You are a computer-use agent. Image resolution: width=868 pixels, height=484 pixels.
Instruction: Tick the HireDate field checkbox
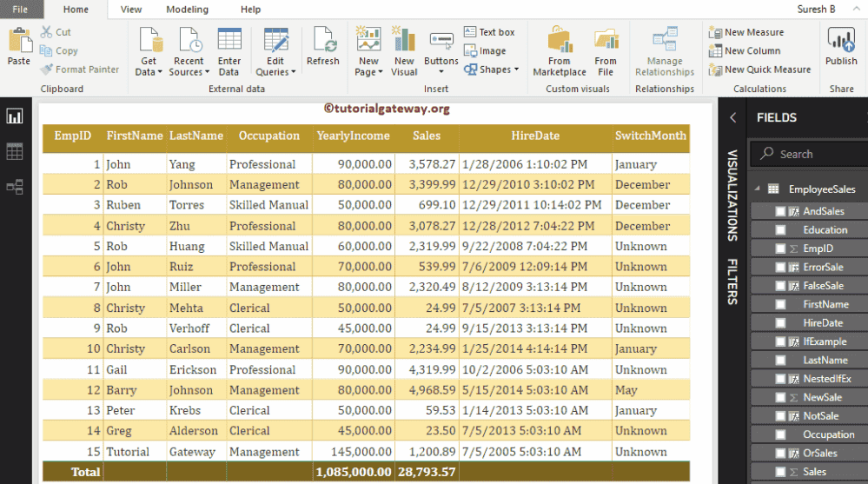(780, 323)
